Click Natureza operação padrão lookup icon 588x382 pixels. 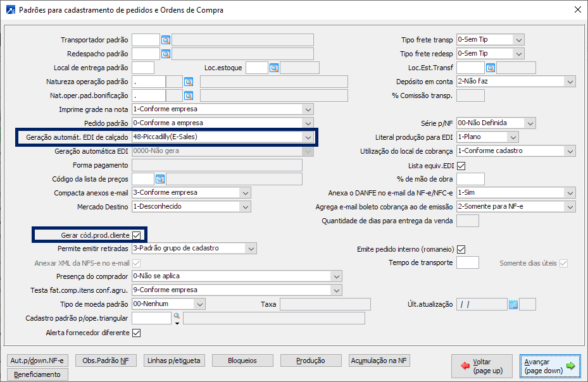(188, 82)
